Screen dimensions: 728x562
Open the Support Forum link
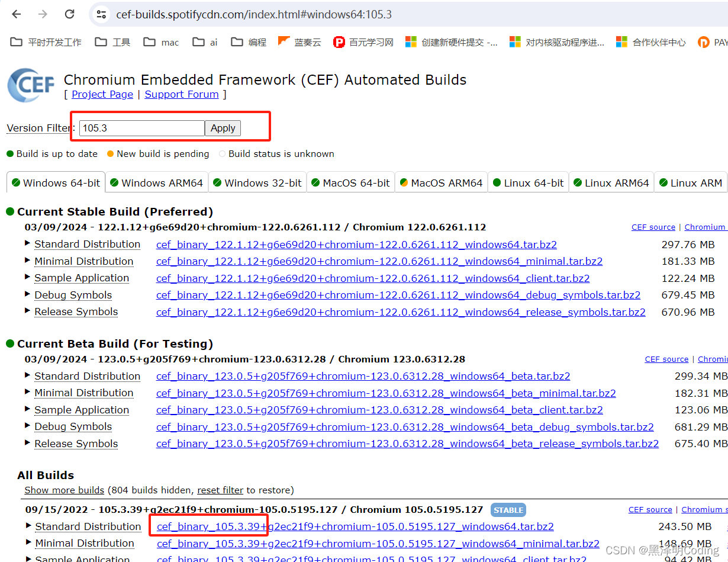(181, 94)
